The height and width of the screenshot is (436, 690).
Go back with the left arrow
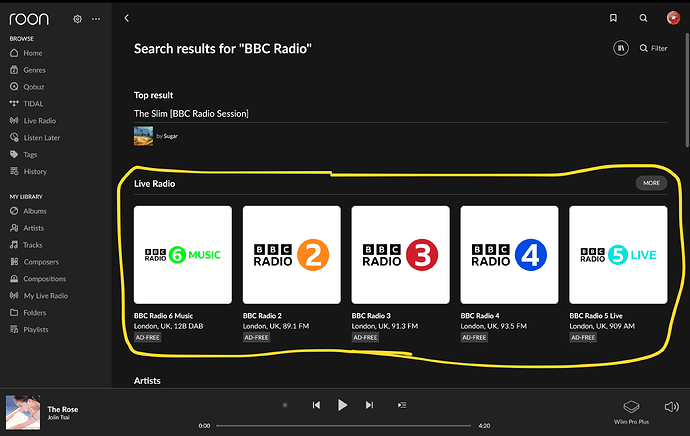pos(127,18)
